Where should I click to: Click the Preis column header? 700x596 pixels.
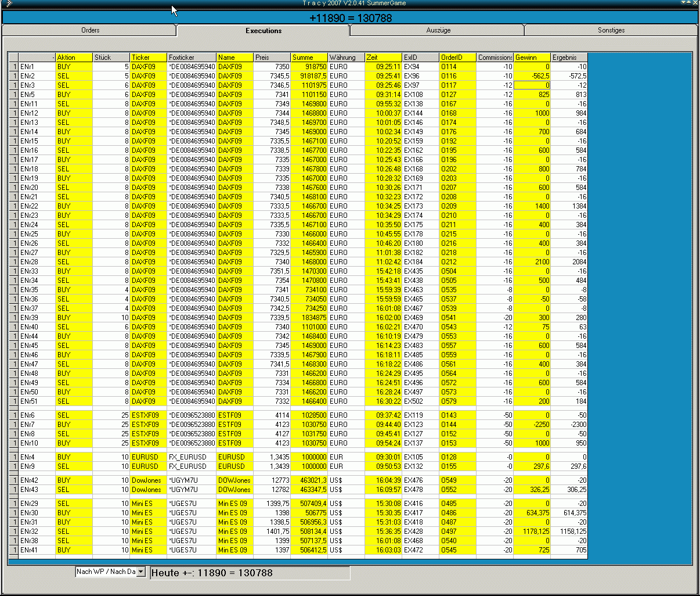[x=272, y=58]
